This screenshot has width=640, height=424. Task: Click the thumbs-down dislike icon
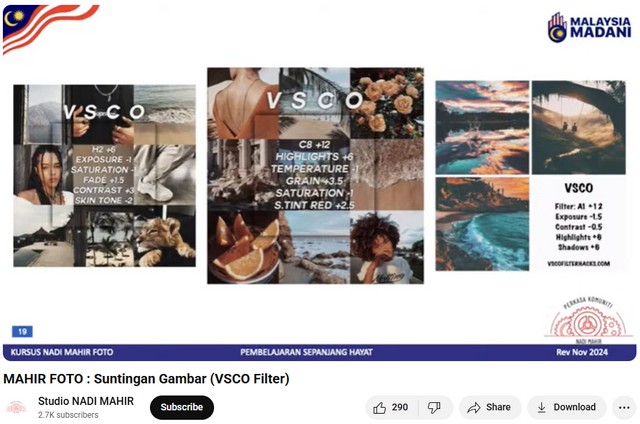434,407
